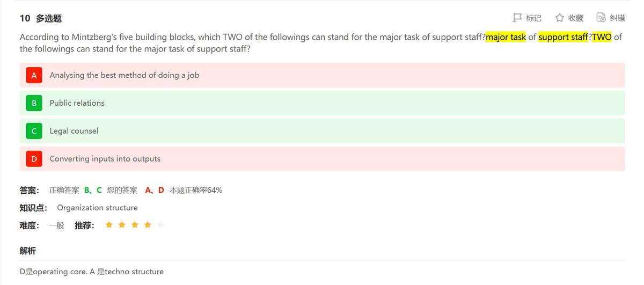644x285 pixels.
Task: Pick 'Converting inputs into outputs' option
Action: tap(105, 159)
